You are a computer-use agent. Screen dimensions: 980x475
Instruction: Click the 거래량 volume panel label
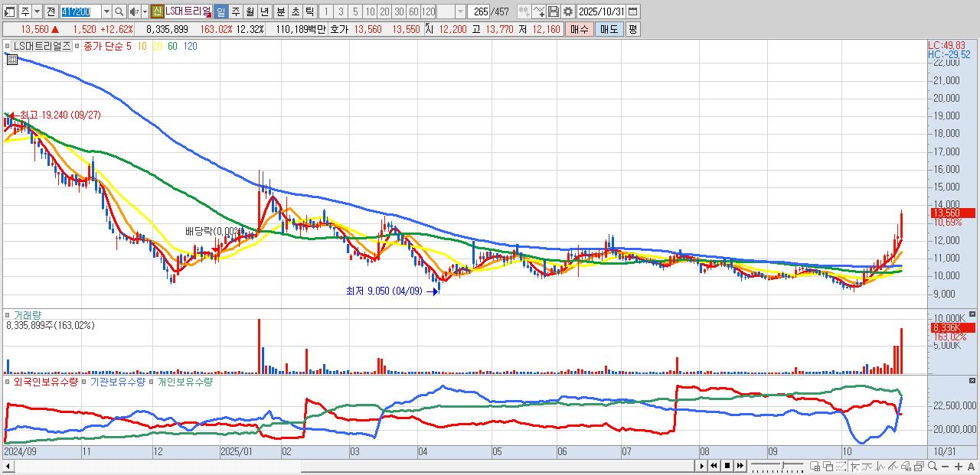(26, 314)
